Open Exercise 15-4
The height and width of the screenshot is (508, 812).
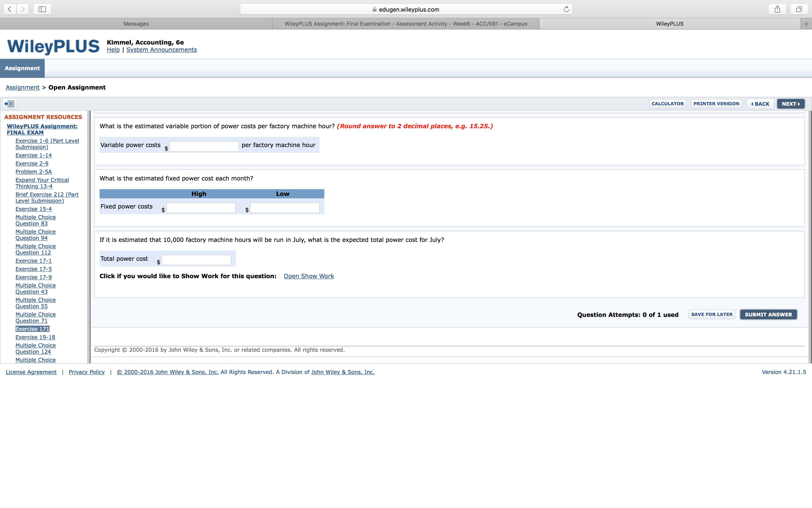tap(34, 209)
